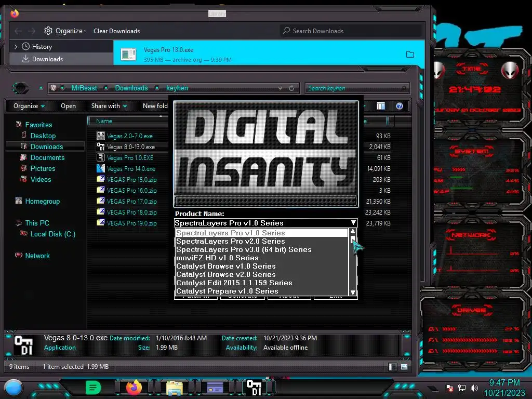Select file Vegas 2.0-7.0.exe
Viewport: 532px width, 399px height.
[129, 136]
